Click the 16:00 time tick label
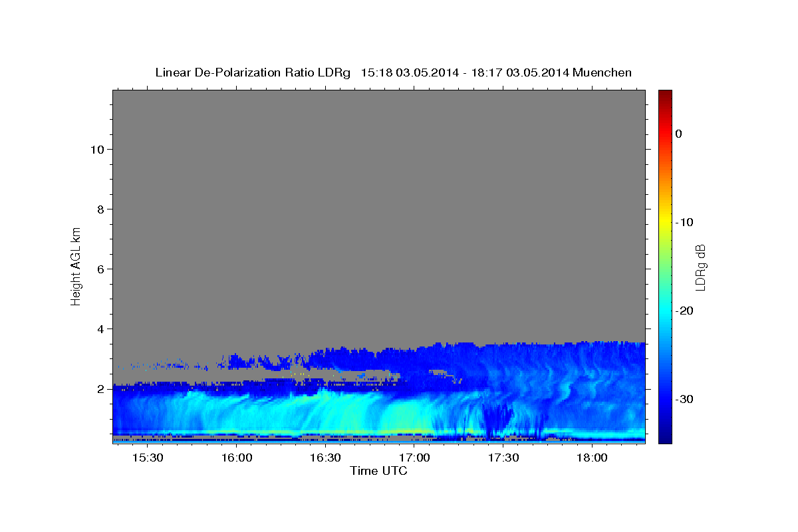The height and width of the screenshot is (532, 798). [237, 458]
